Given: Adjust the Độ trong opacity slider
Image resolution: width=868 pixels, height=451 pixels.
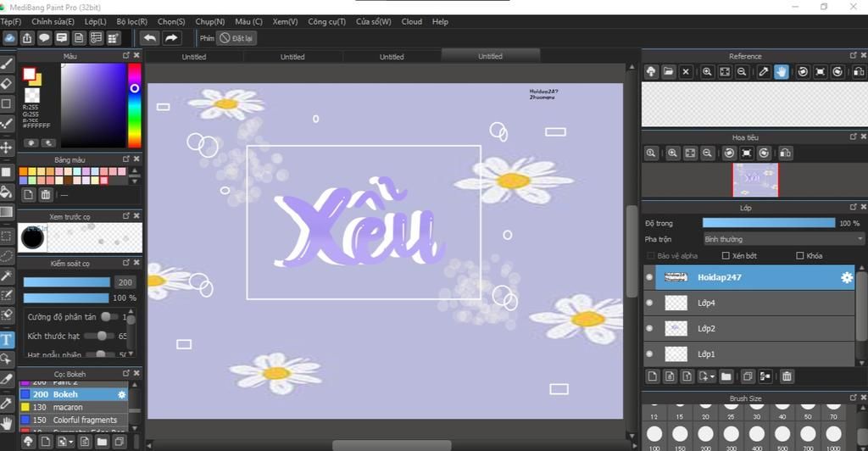Looking at the screenshot, I should 768,223.
